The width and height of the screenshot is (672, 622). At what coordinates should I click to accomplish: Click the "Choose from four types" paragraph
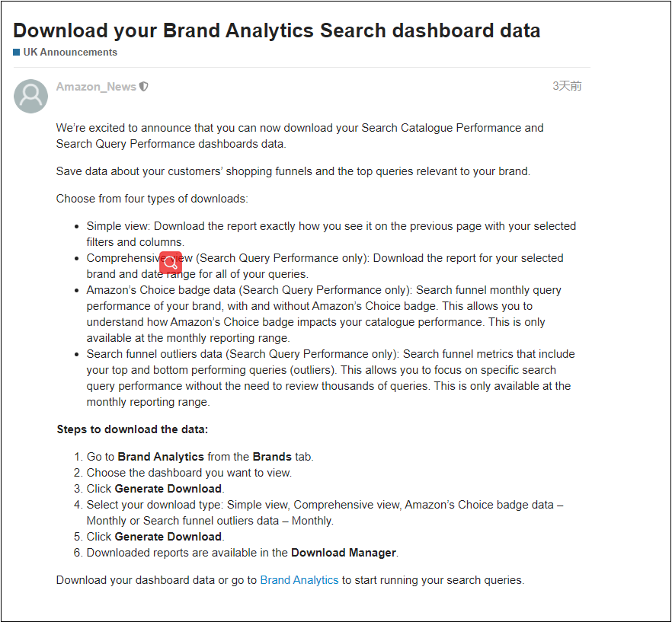tap(152, 199)
